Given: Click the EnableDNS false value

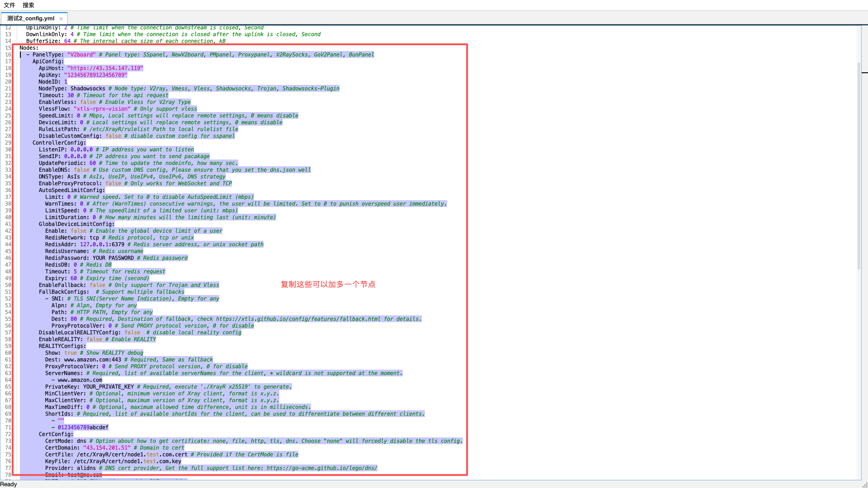Looking at the screenshot, I should click(x=81, y=170).
